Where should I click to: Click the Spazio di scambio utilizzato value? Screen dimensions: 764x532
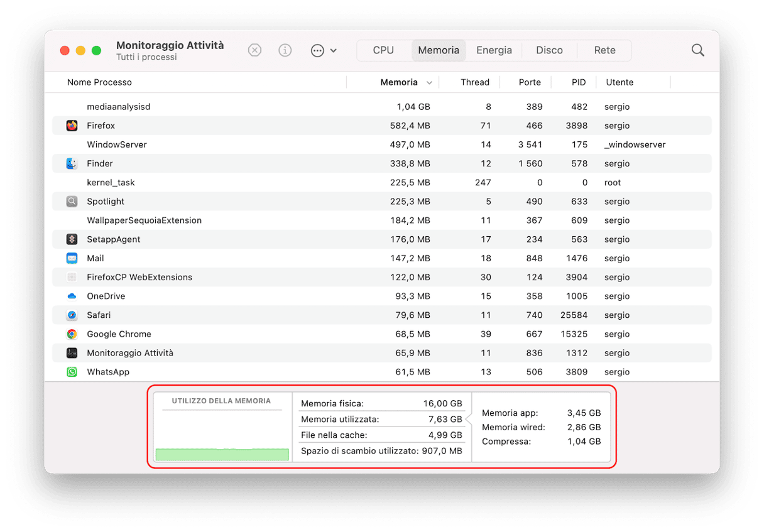click(x=442, y=450)
